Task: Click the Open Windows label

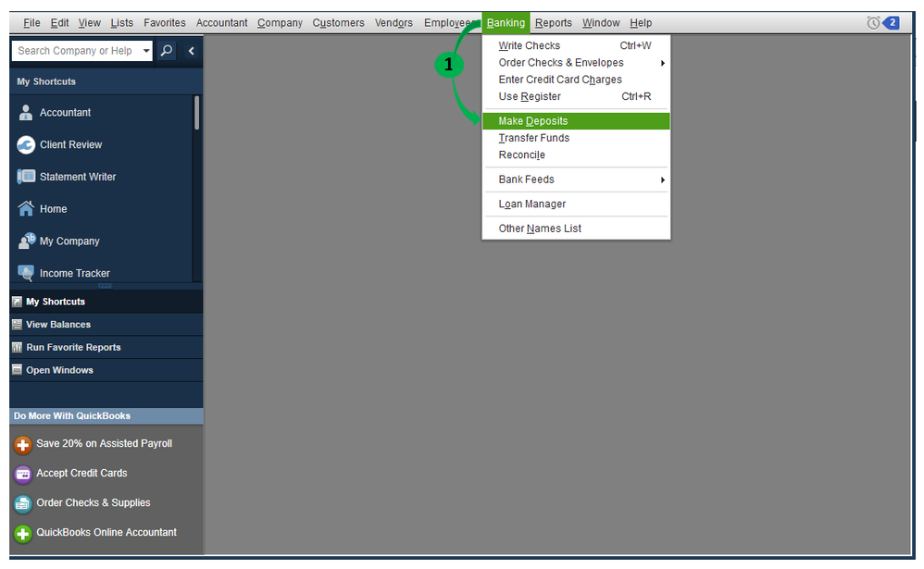Action: (x=59, y=370)
